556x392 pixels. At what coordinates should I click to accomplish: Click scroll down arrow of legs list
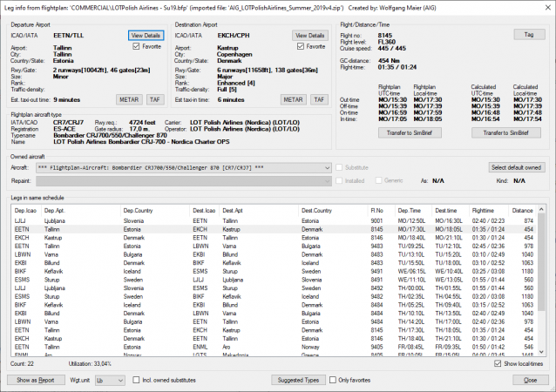click(541, 352)
